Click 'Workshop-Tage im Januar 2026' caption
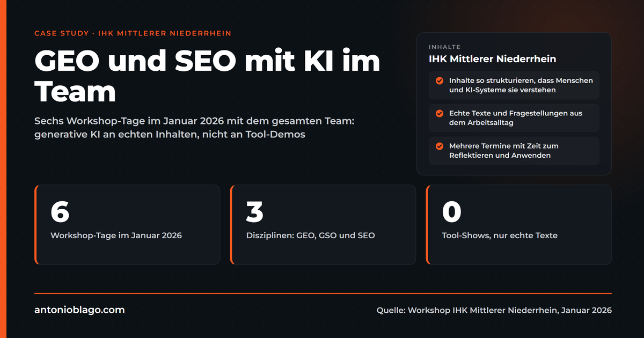 click(x=116, y=236)
